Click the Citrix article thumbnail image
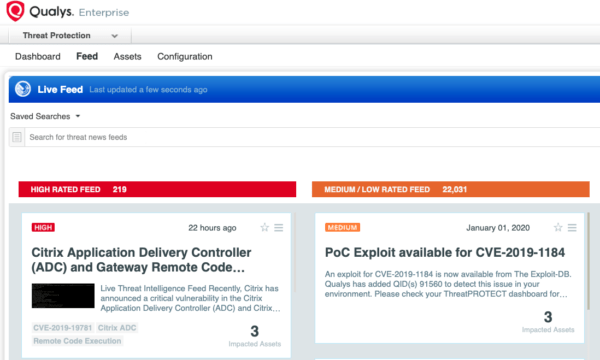Screen dimensions: 600x360 [63, 296]
